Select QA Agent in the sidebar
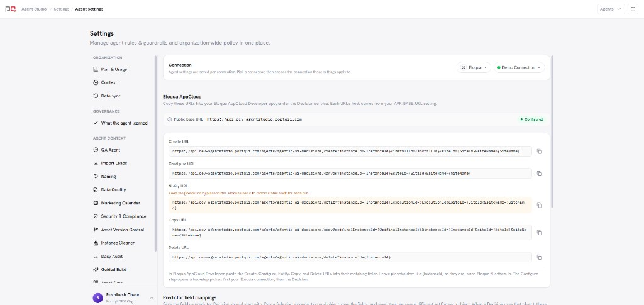The height and width of the screenshot is (305, 644). [111, 150]
